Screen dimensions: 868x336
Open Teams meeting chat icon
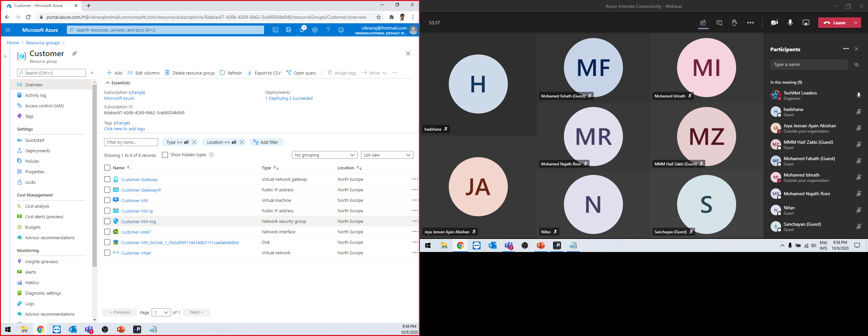(719, 23)
